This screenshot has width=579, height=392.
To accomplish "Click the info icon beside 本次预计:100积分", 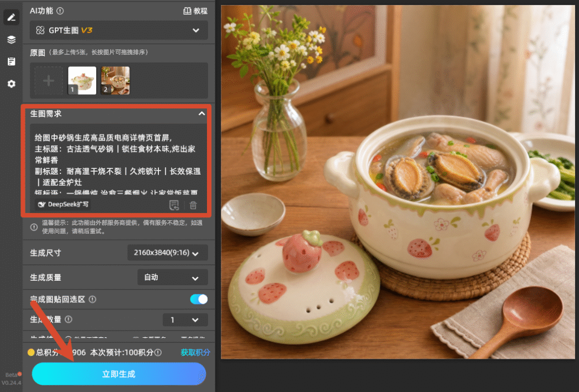I will [158, 352].
